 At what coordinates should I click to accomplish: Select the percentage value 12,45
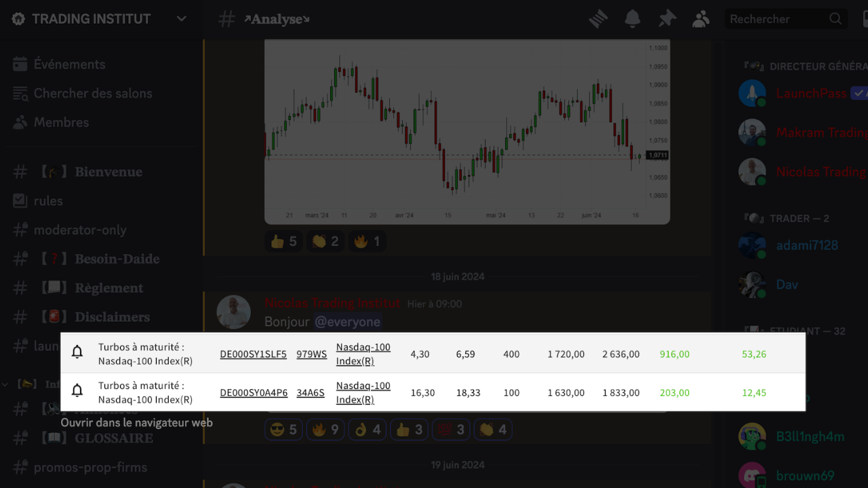tap(754, 393)
